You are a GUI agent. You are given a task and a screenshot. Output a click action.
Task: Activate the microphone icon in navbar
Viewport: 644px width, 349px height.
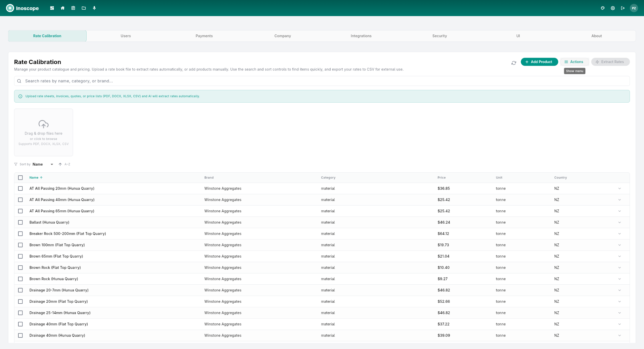click(94, 8)
